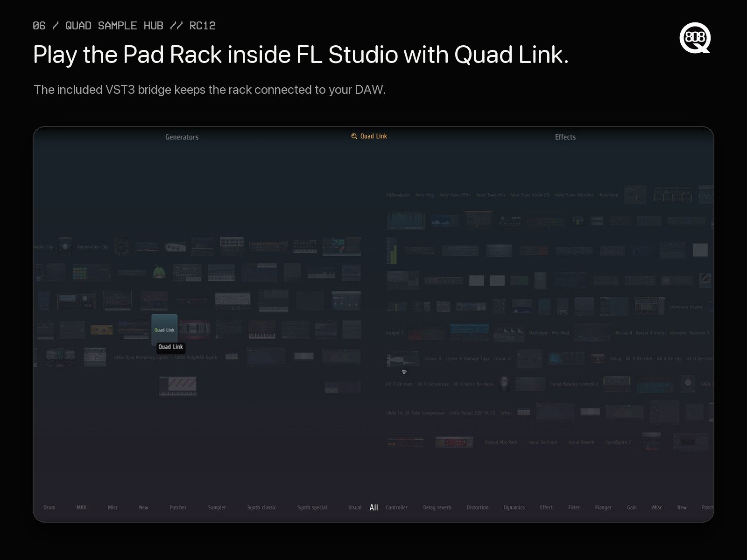This screenshot has height=560, width=747.
Task: Open the Flanger category
Action: point(603,508)
